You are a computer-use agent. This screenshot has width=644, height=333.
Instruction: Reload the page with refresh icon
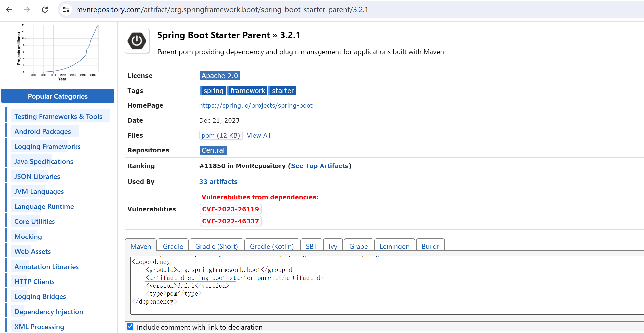45,10
